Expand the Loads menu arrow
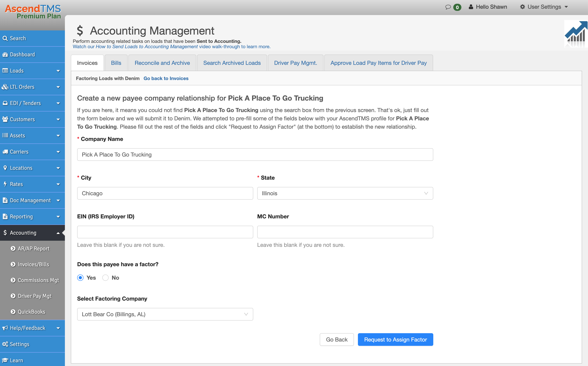Screen dimensions: 588x366 [x=58, y=71]
